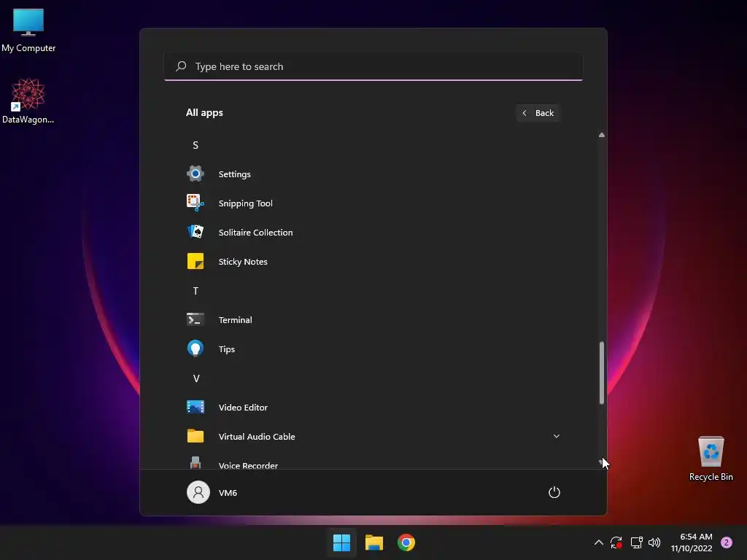Click the Windows Start taskbar button
Viewport: 747px width, 560px height.
(341, 542)
